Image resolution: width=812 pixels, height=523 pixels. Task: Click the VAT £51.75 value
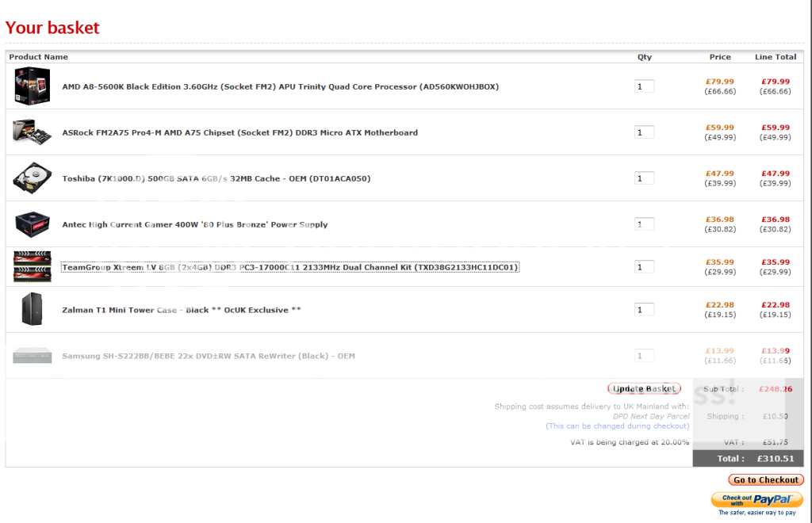pos(776,442)
